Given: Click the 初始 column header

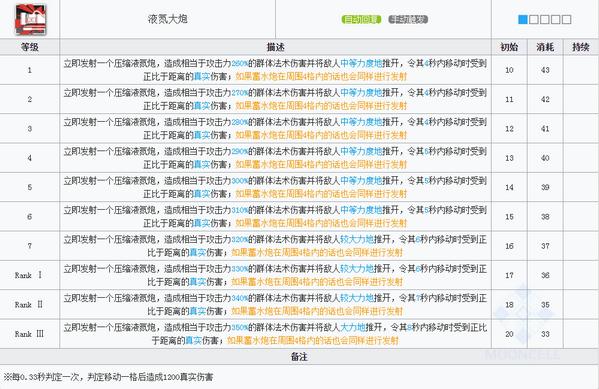Looking at the screenshot, I should pyautogui.click(x=509, y=47).
